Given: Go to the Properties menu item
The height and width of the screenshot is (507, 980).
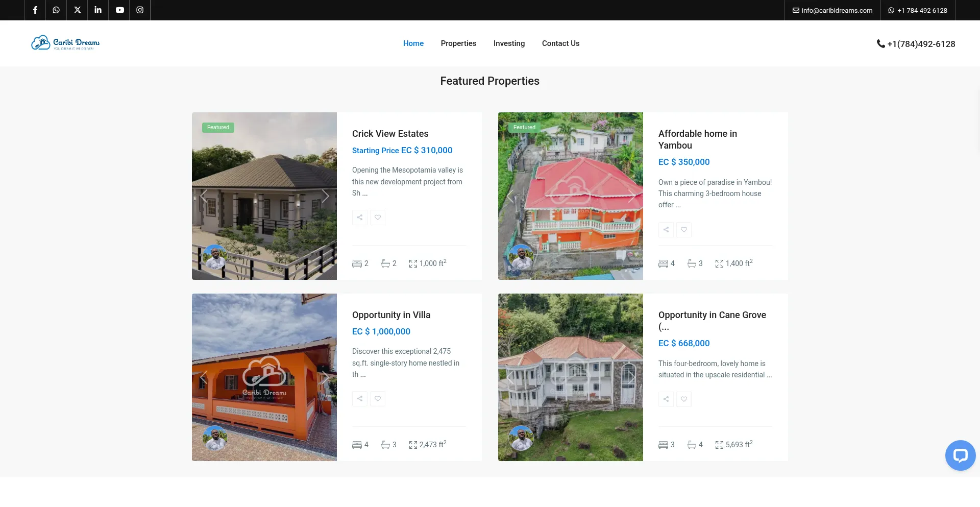Looking at the screenshot, I should click(458, 43).
